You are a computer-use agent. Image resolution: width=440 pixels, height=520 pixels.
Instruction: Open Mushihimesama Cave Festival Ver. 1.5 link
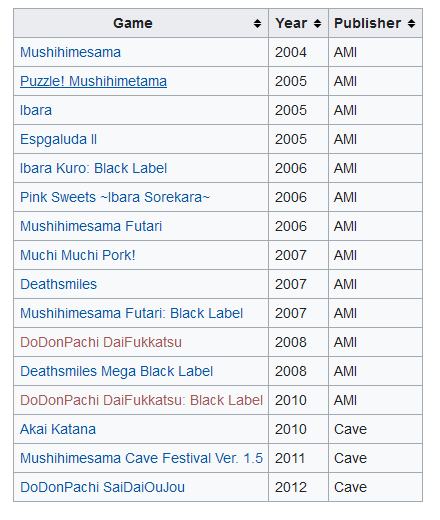pos(141,458)
